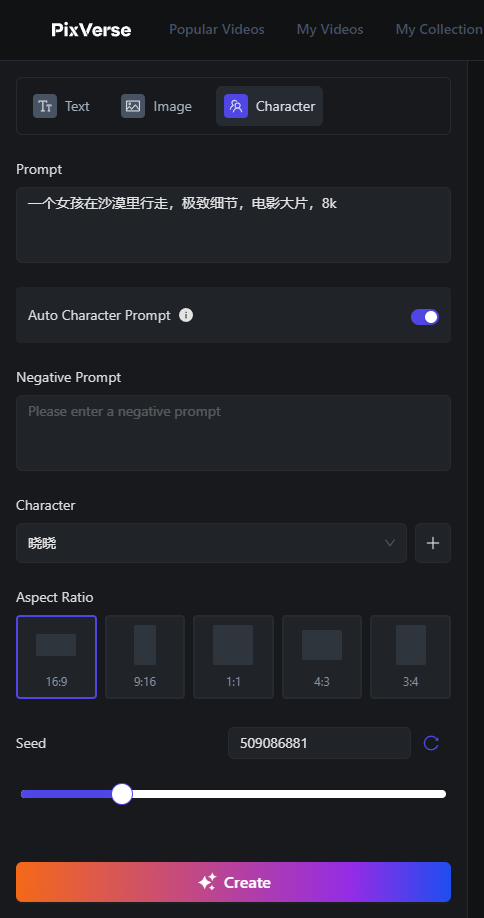The image size is (484, 918).
Task: Click the Image mode icon
Action: pos(133,106)
